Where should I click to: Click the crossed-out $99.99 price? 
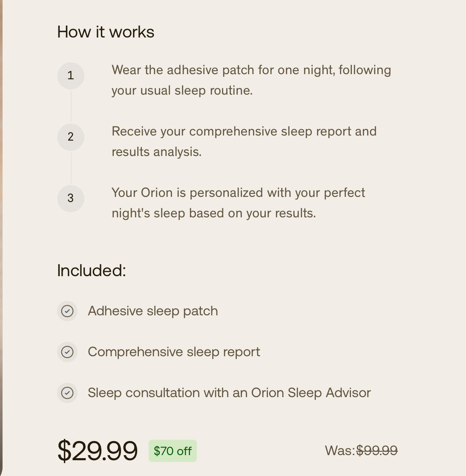click(377, 451)
